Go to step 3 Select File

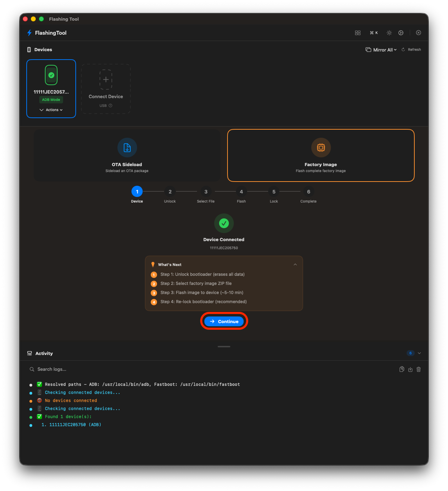click(x=206, y=192)
